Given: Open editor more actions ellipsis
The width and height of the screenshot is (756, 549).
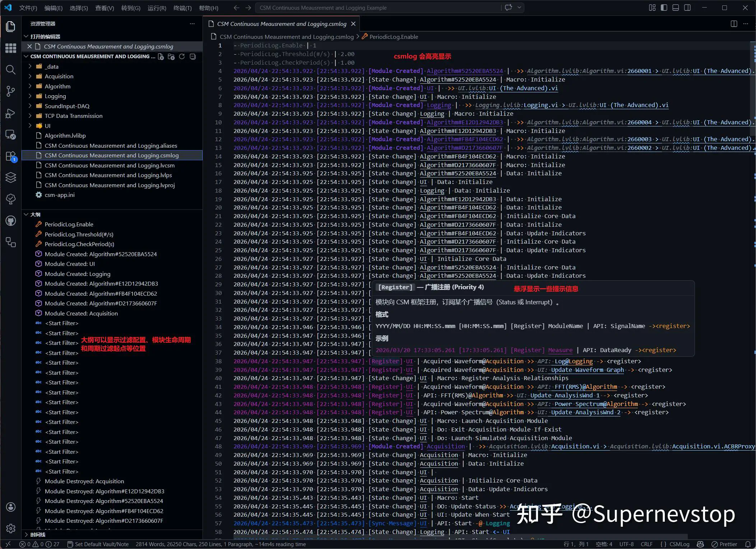Looking at the screenshot, I should point(746,24).
